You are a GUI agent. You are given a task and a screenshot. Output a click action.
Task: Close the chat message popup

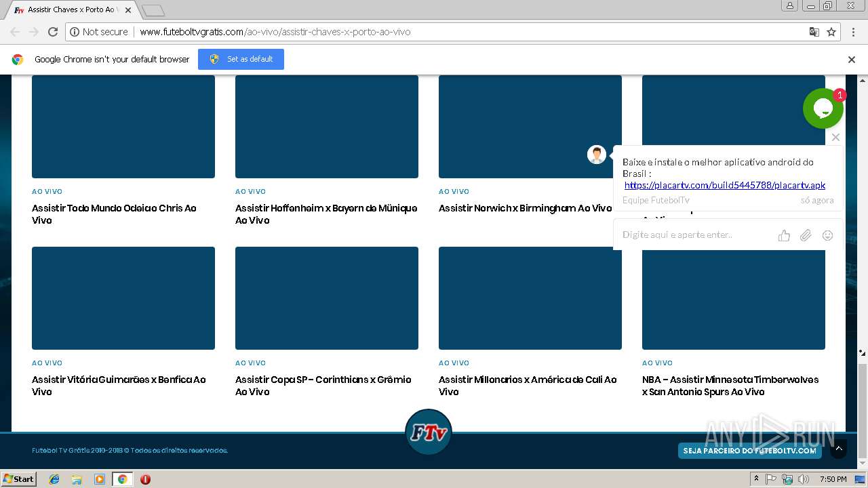pos(835,137)
